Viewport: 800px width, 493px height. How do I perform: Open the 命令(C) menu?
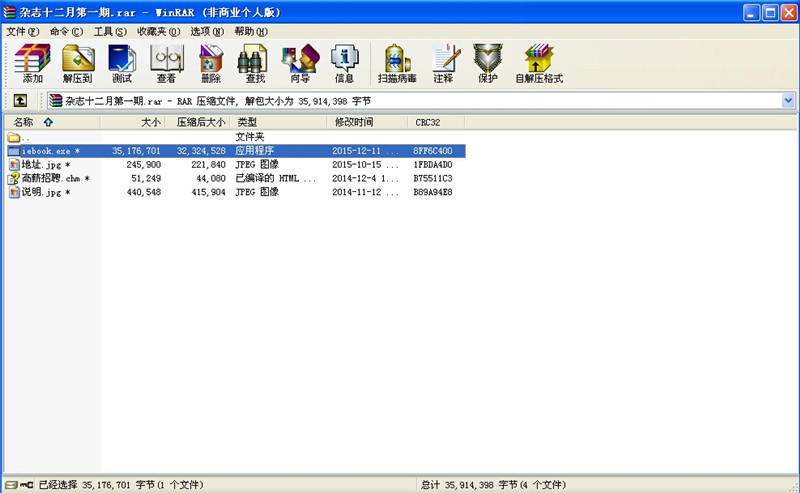pos(66,32)
